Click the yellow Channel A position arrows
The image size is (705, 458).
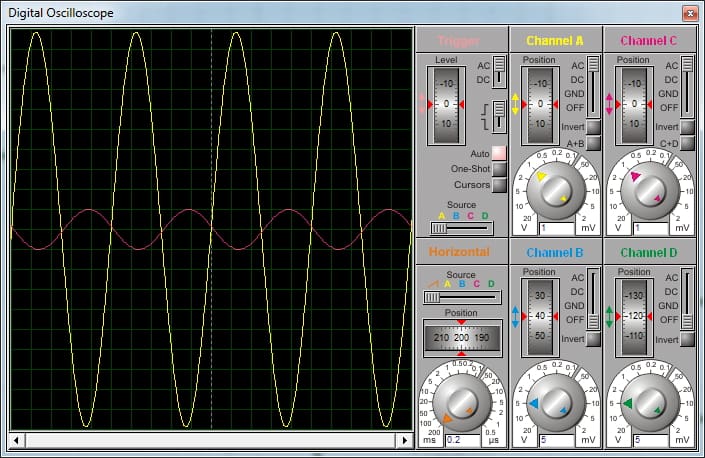515,104
